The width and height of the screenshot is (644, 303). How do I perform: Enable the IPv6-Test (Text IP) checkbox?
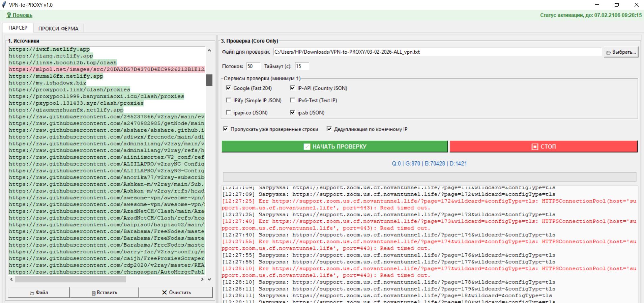coord(292,100)
